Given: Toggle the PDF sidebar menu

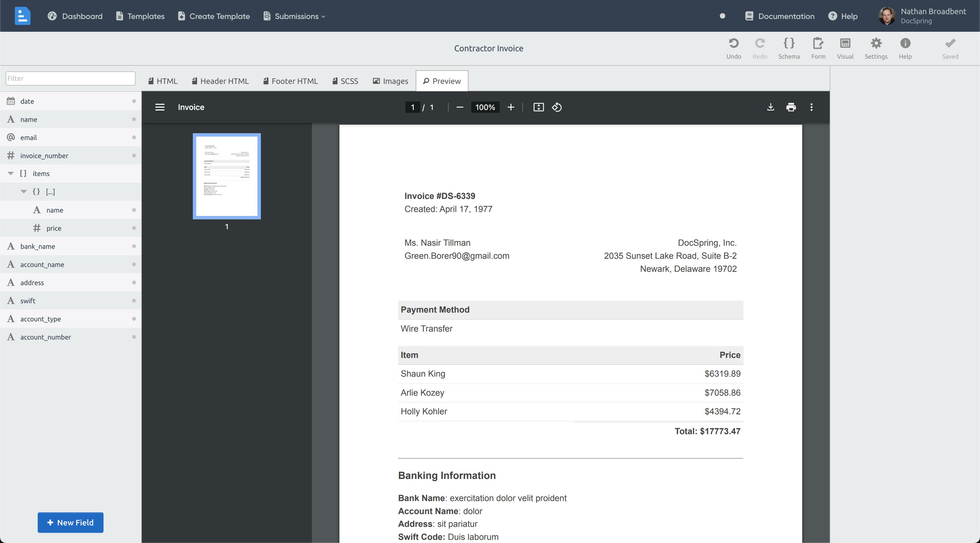Looking at the screenshot, I should tap(160, 107).
